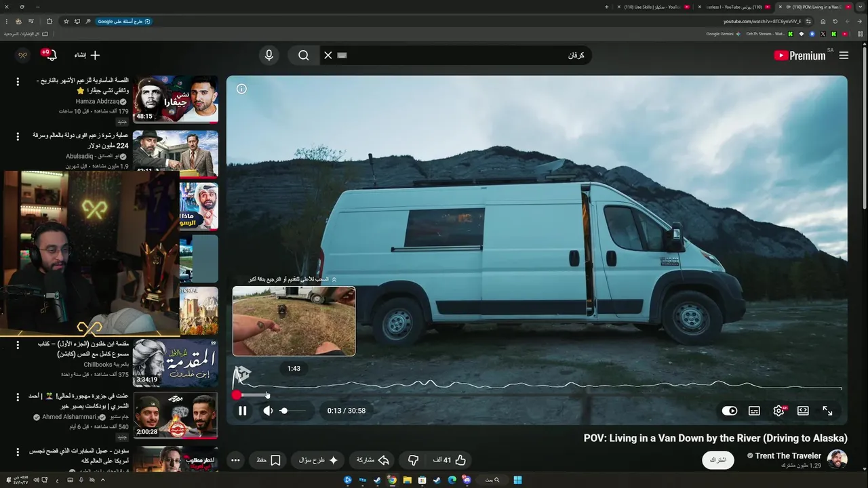This screenshot has height=488, width=868.
Task: Open the Abulsadiq bribery video title
Action: point(81,140)
